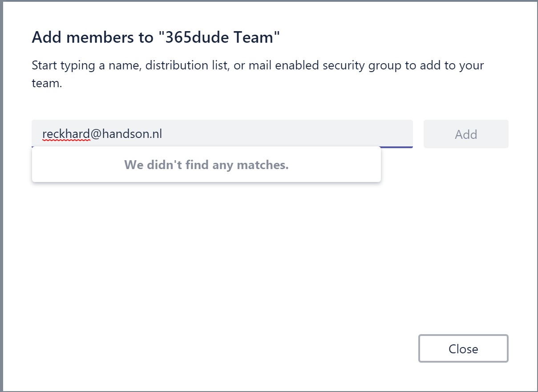Click the disabled Add button
The image size is (538, 392).
(x=466, y=134)
